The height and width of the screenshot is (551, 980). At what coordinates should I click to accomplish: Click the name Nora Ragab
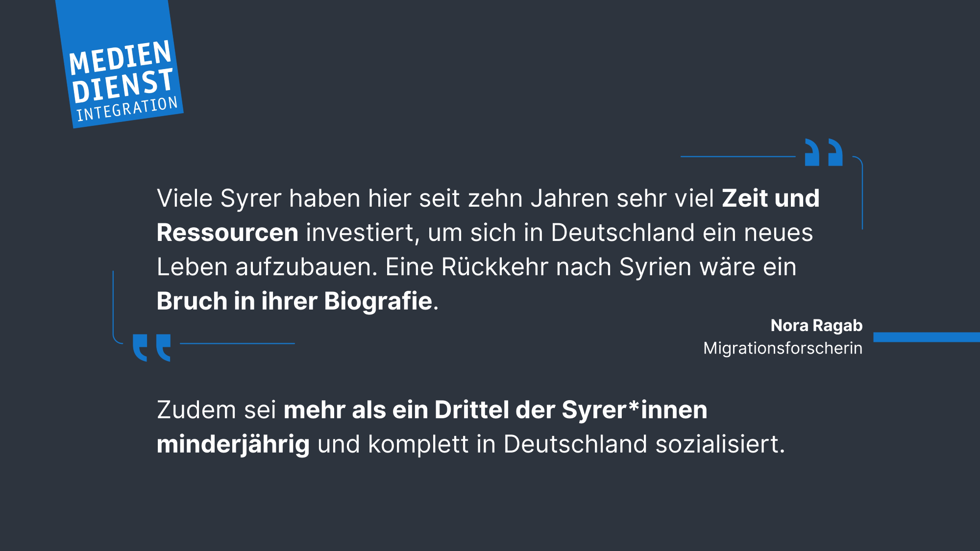(816, 325)
